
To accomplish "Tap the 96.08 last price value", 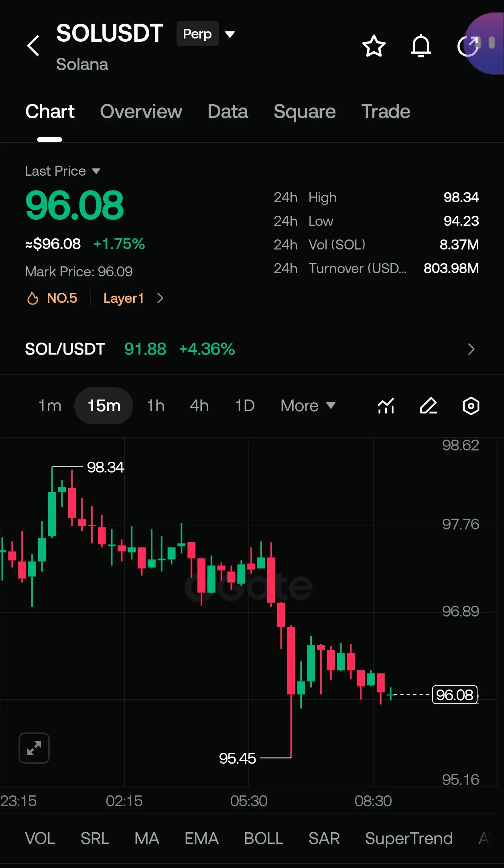I will coord(75,205).
